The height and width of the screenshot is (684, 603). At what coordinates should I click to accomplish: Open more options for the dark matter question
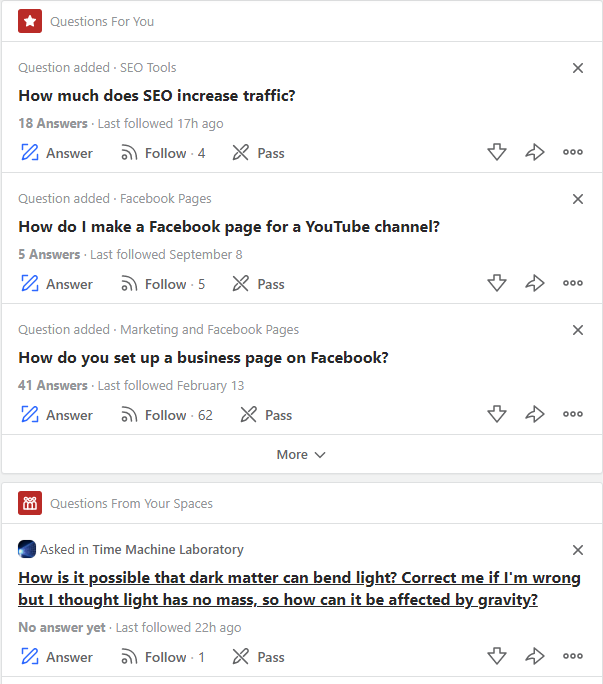572,656
